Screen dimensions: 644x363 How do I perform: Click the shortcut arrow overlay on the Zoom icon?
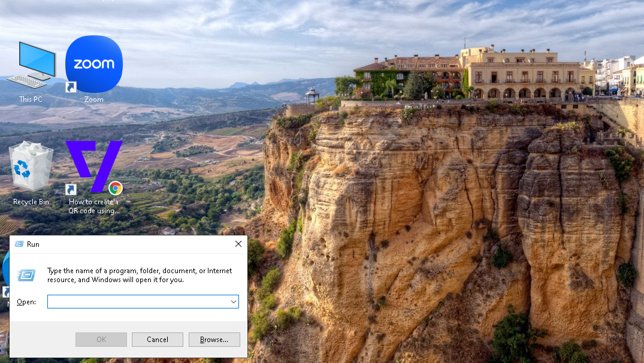click(71, 87)
